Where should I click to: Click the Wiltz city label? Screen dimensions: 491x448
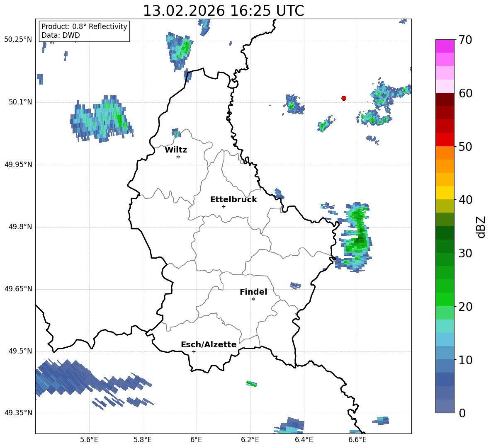click(176, 150)
